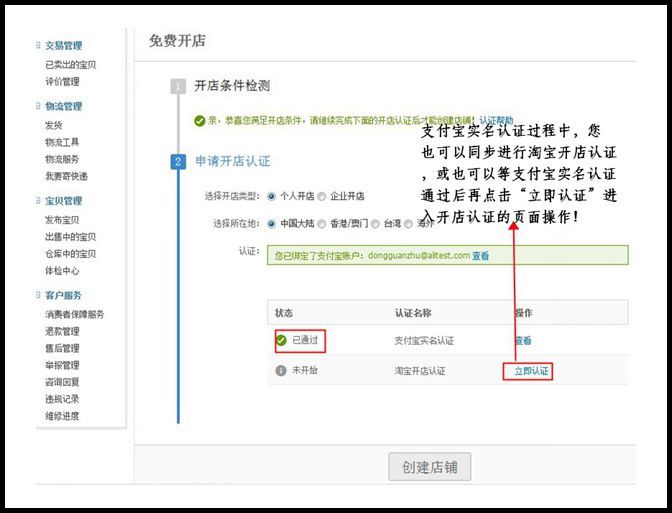Open 退款管理 from the sidebar menu
The height and width of the screenshot is (513, 672).
pyautogui.click(x=62, y=331)
